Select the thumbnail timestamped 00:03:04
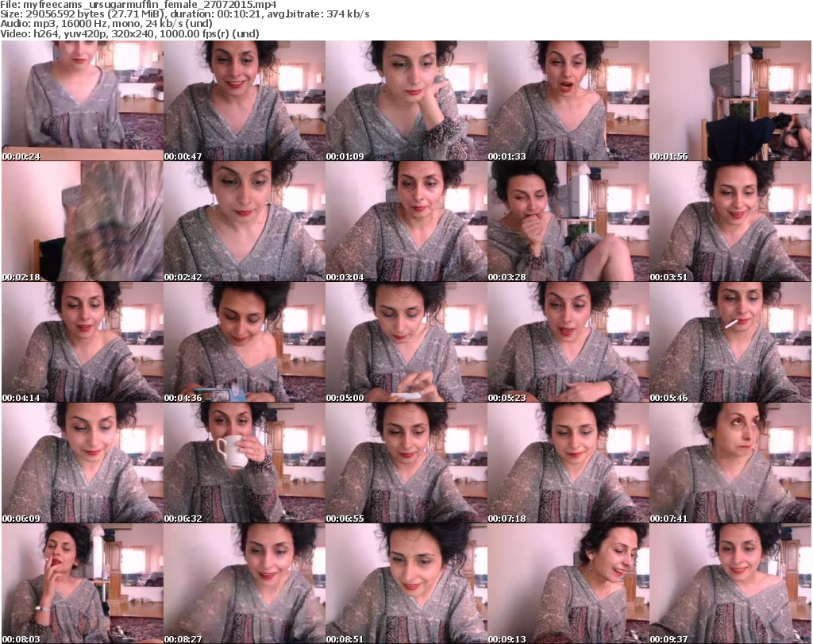 tap(406, 222)
